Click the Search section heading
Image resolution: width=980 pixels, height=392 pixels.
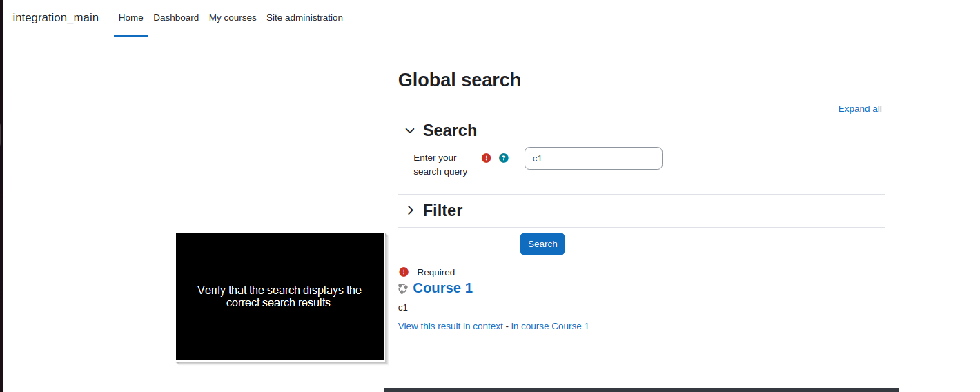coord(450,130)
